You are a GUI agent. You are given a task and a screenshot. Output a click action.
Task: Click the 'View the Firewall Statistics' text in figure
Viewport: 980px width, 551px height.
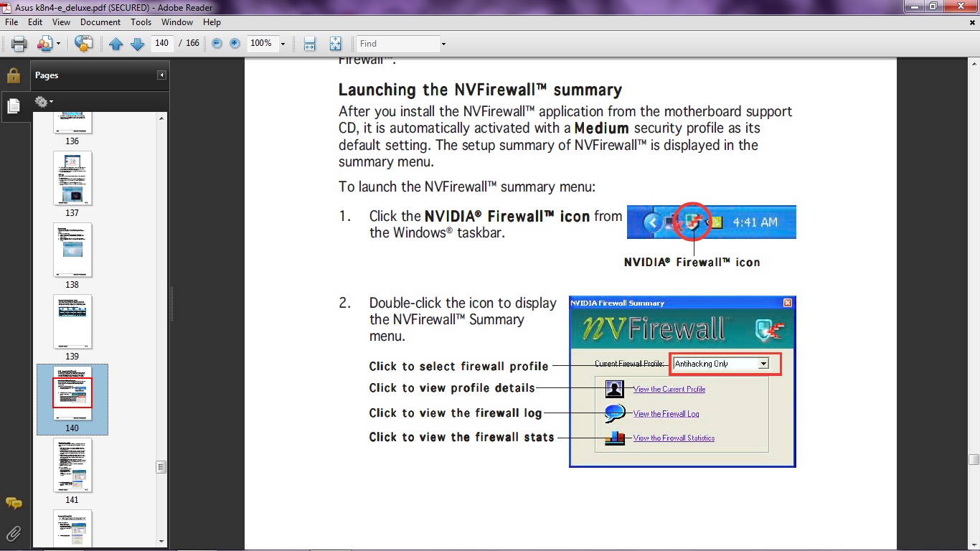pos(674,438)
